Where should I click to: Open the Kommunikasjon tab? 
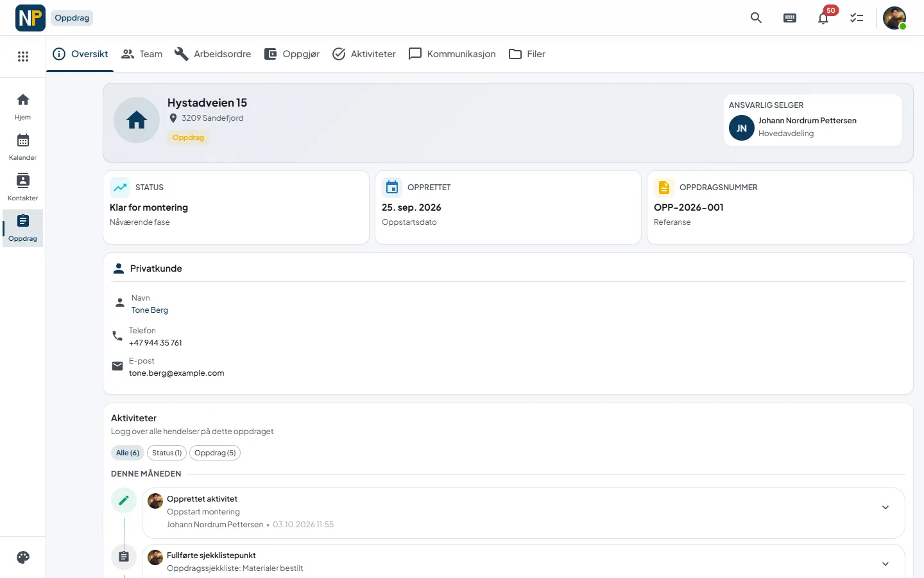tap(452, 54)
